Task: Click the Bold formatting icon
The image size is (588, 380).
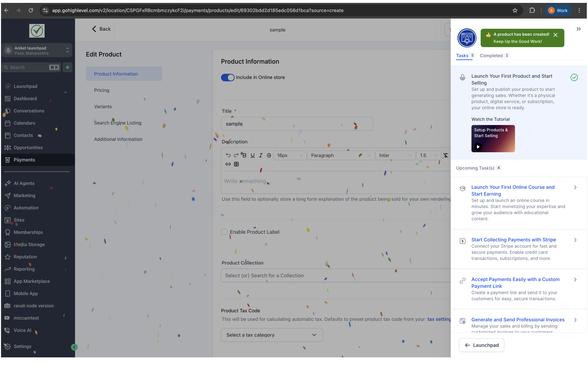Action: 244,155
